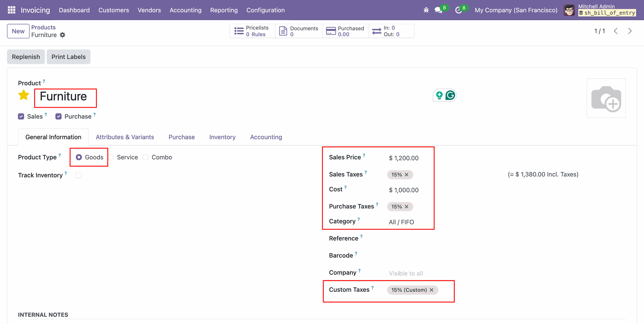644x324 pixels.
Task: Open the chat messages icon
Action: (438, 10)
